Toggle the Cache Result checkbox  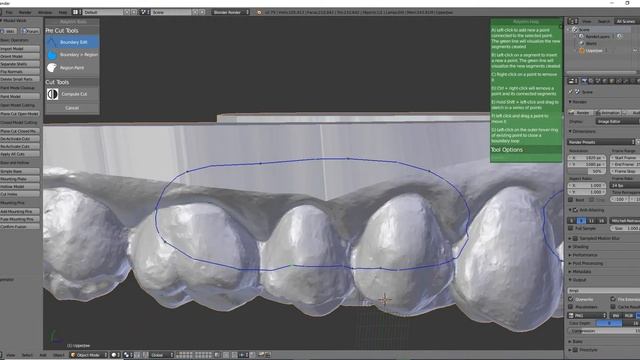pos(613,307)
